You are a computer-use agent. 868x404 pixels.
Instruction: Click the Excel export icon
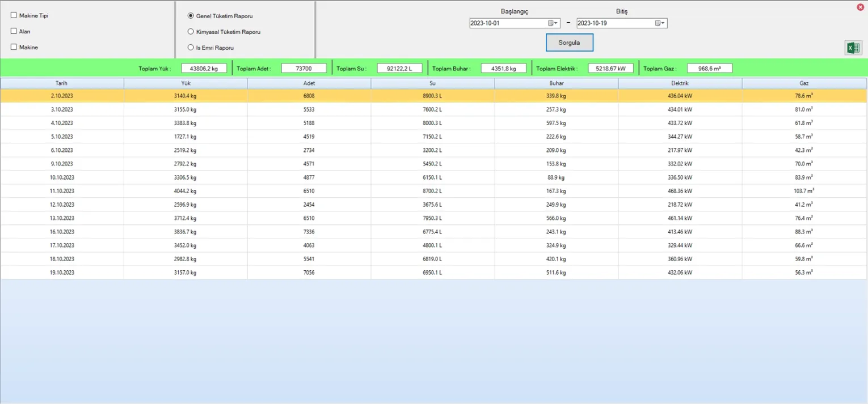pos(853,48)
